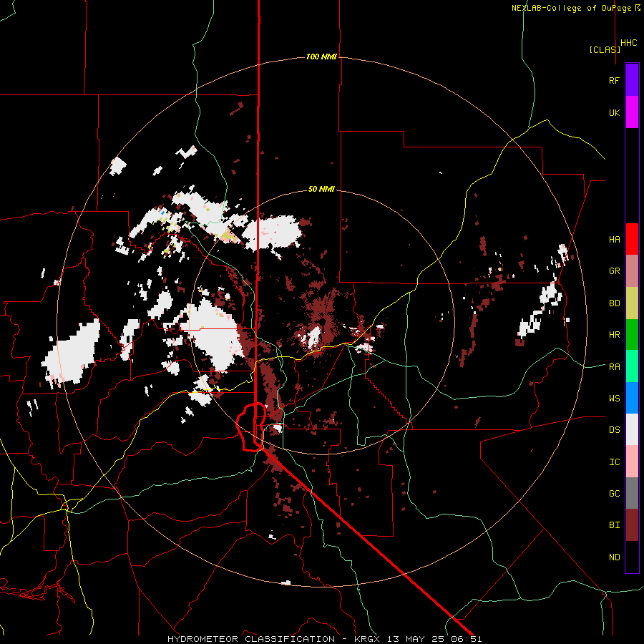The width and height of the screenshot is (644, 644).
Task: Click the HHC product label
Action: point(629,43)
